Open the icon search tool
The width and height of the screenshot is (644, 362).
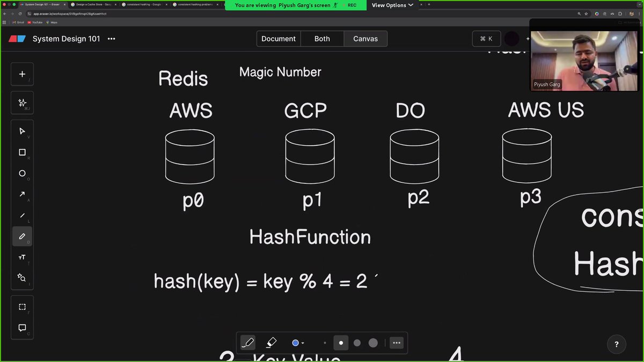pos(22,278)
